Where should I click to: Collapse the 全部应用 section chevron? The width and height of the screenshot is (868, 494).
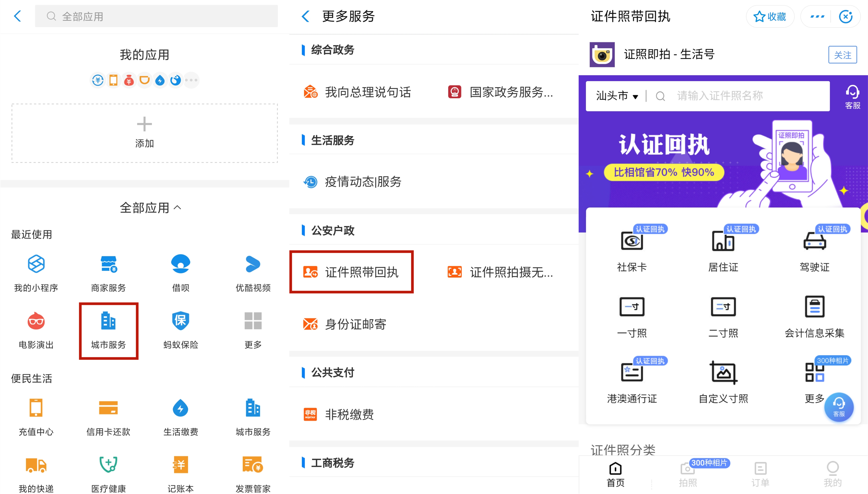tap(178, 207)
